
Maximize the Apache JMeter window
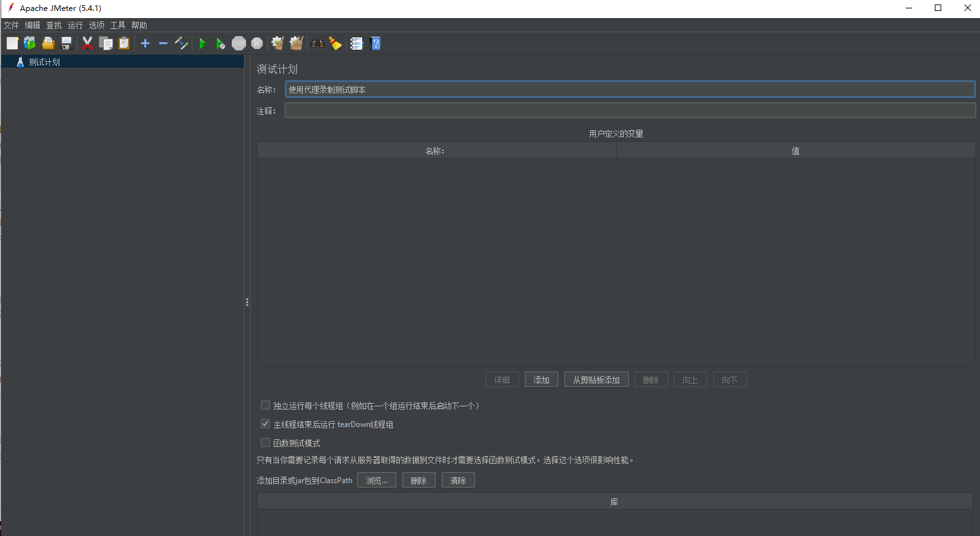pos(938,8)
